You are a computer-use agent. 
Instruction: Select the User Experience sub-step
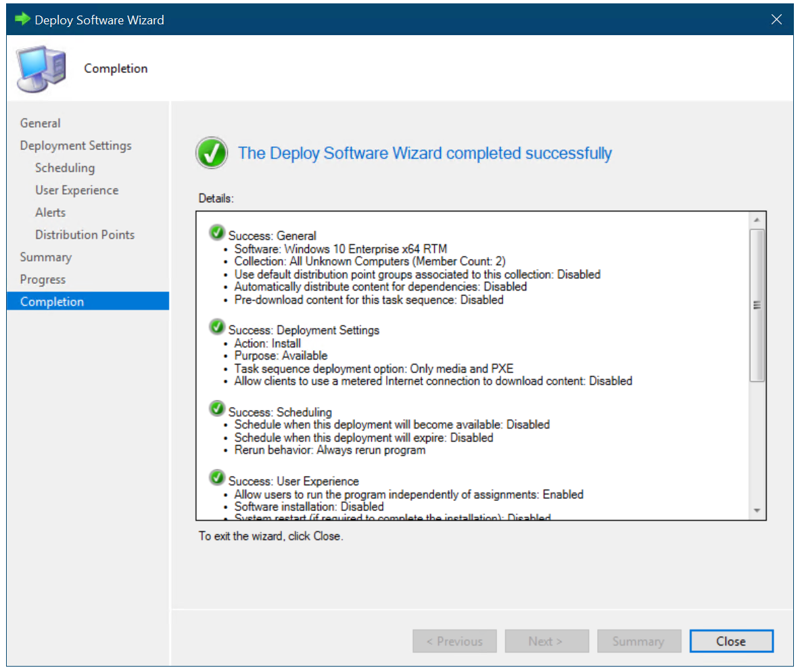click(76, 190)
